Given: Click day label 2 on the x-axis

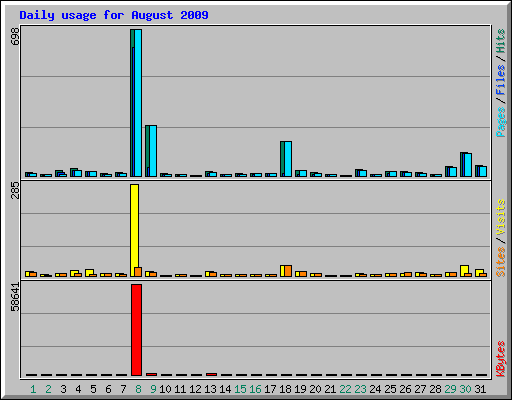Looking at the screenshot, I should click(x=48, y=389).
